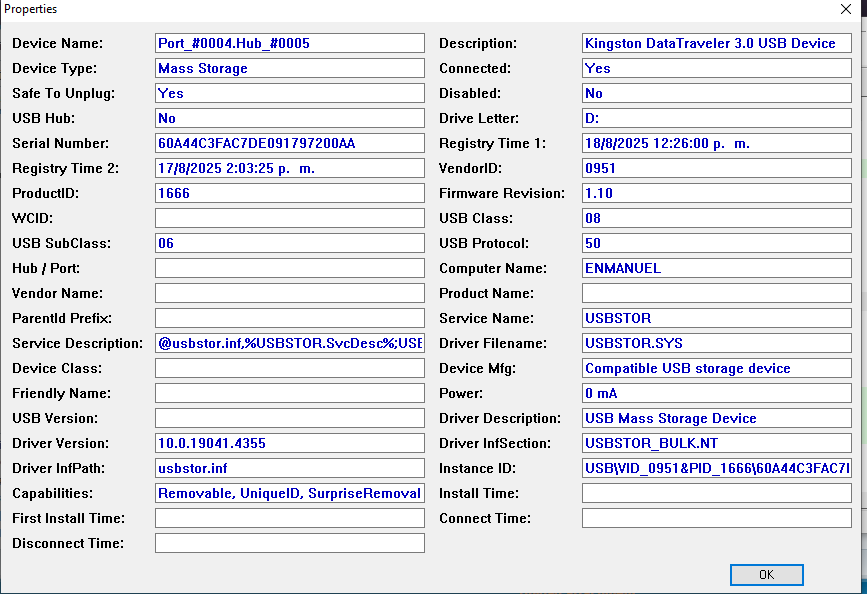Click the 'Serial Number:' label
Image resolution: width=867 pixels, height=594 pixels.
coord(61,143)
